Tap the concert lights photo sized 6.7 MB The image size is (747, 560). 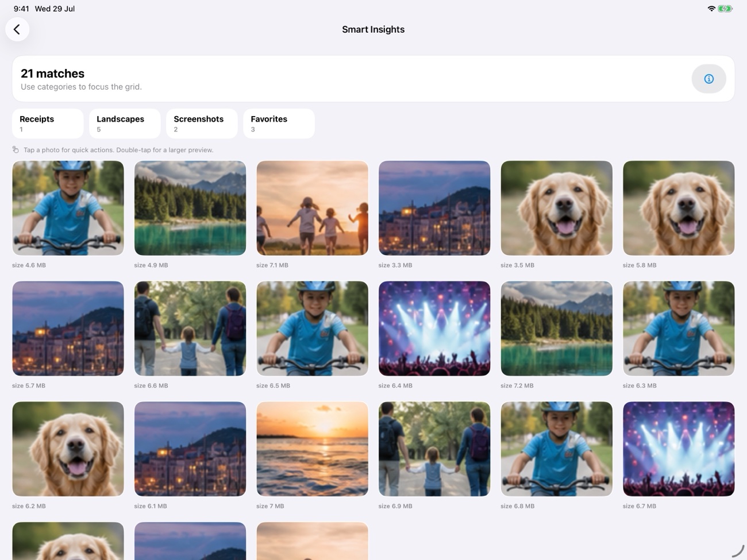coord(679,449)
